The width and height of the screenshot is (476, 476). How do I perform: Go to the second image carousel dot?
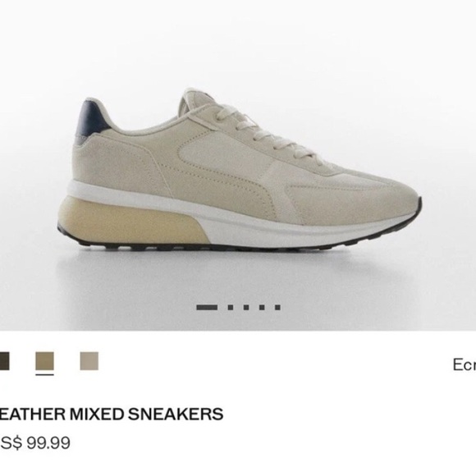click(x=231, y=307)
